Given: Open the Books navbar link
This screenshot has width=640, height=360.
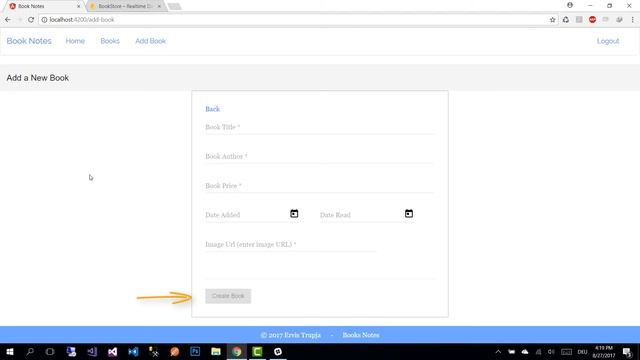Looking at the screenshot, I should tap(110, 41).
